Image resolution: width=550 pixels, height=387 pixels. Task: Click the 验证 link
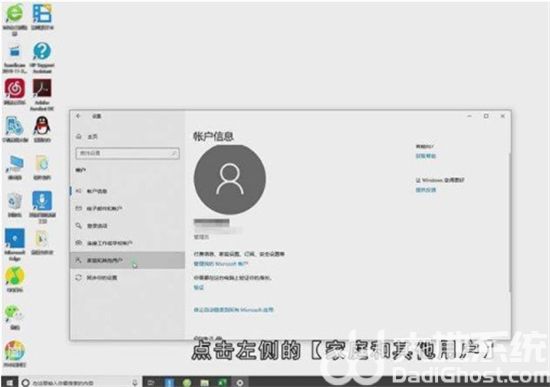click(x=199, y=287)
